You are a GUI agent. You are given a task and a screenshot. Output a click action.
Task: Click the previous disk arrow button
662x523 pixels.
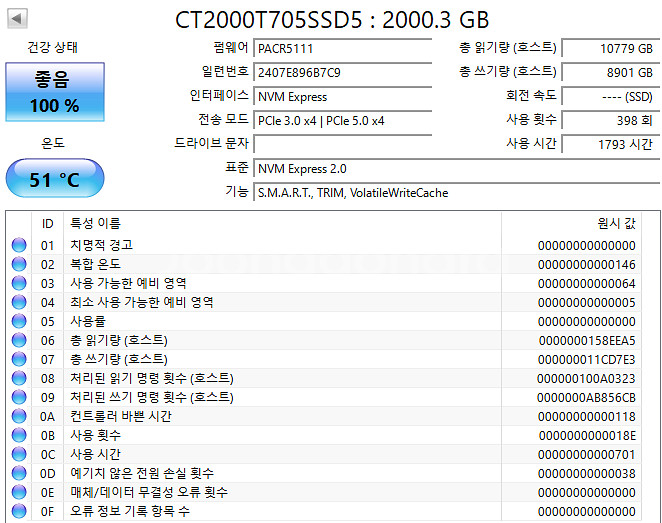coord(17,19)
